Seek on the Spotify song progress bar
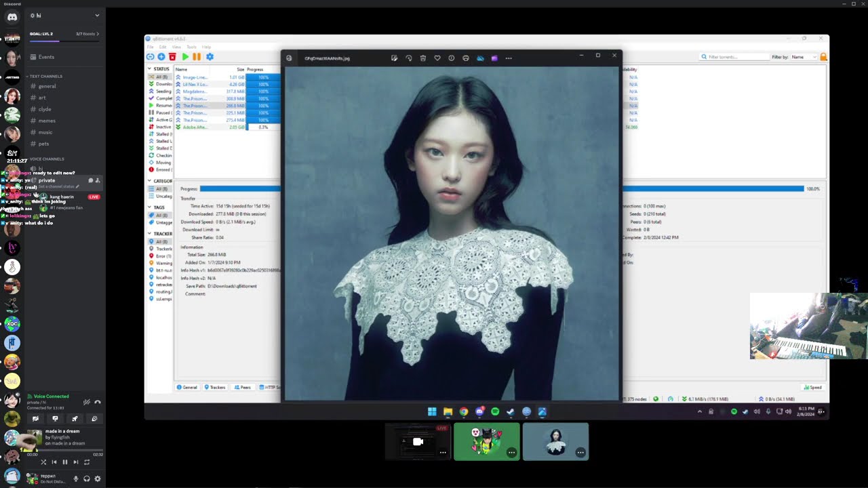The height and width of the screenshot is (488, 868). pos(65,450)
